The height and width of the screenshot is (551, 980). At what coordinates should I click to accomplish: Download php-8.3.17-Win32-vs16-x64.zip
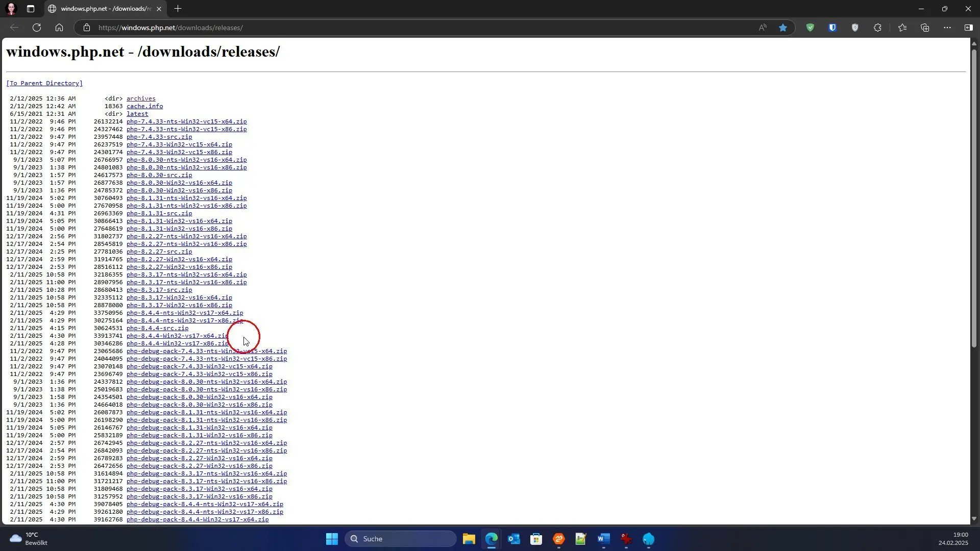tap(179, 297)
